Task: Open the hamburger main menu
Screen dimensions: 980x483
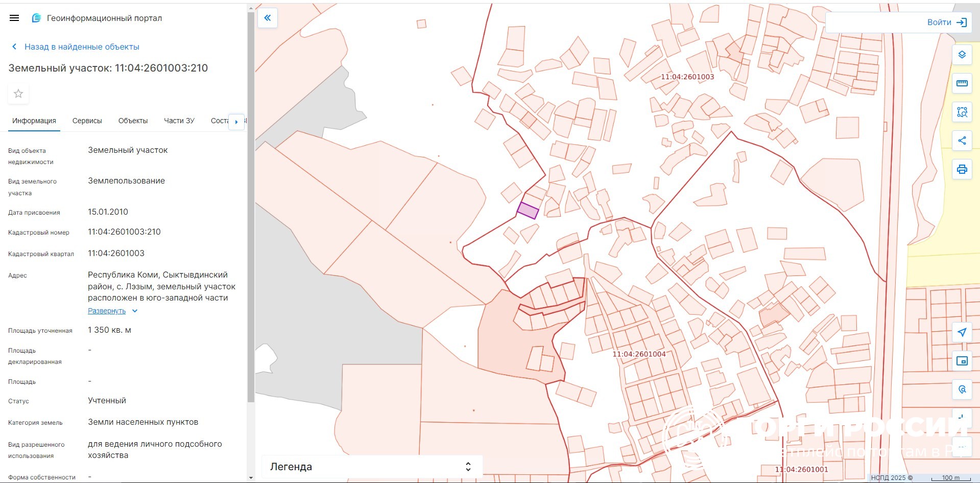Action: point(14,18)
